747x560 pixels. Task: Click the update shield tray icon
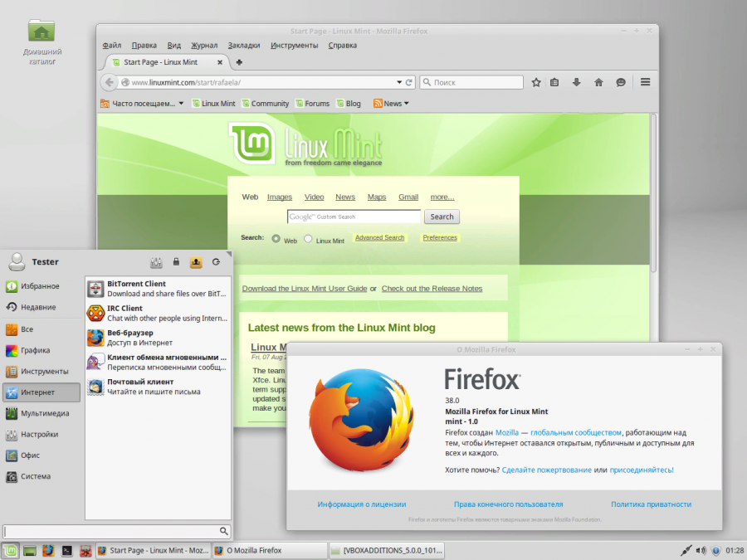click(715, 551)
